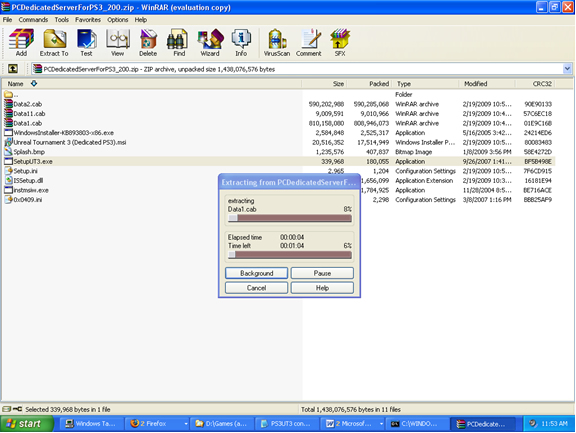Click the 11:53 AM clock

coord(554,424)
